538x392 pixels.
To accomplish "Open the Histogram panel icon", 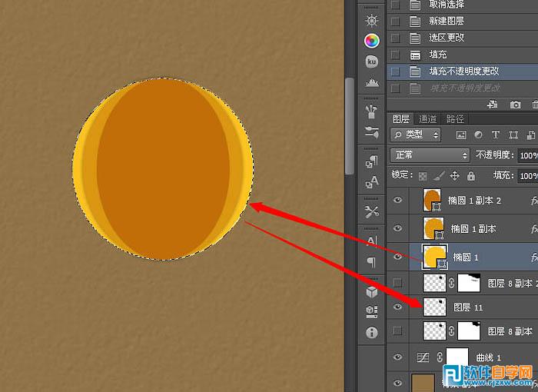I will [371, 82].
